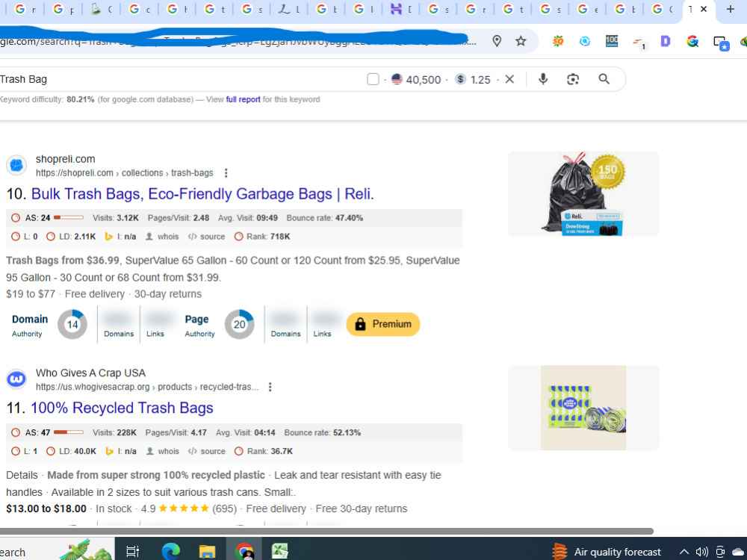The height and width of the screenshot is (560, 747).
Task: Click Domain Authority 14 gauge
Action: pos(72,324)
